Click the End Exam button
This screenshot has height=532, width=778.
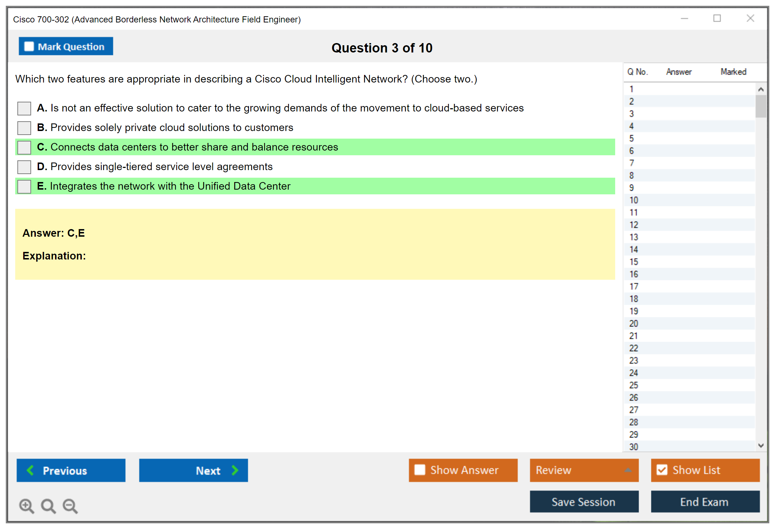(x=705, y=502)
